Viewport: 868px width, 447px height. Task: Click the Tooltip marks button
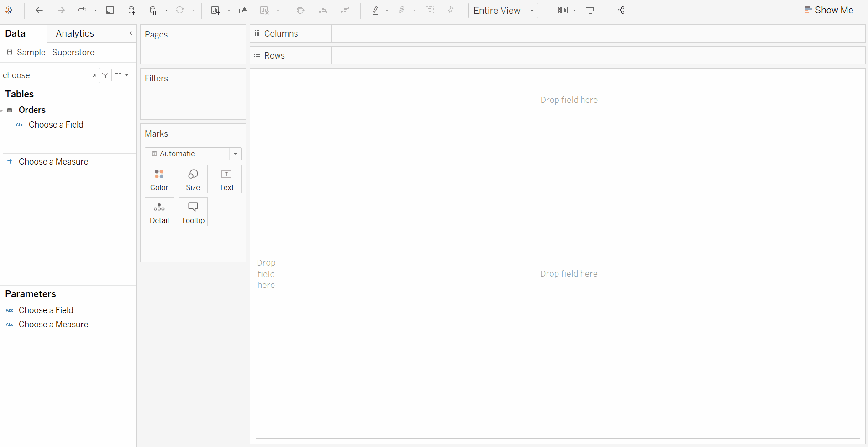point(193,212)
